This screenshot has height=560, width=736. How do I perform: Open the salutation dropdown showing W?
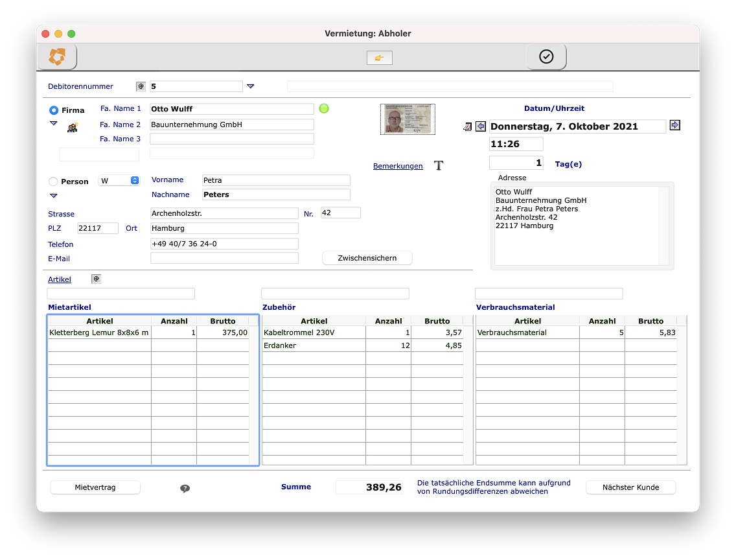click(119, 181)
